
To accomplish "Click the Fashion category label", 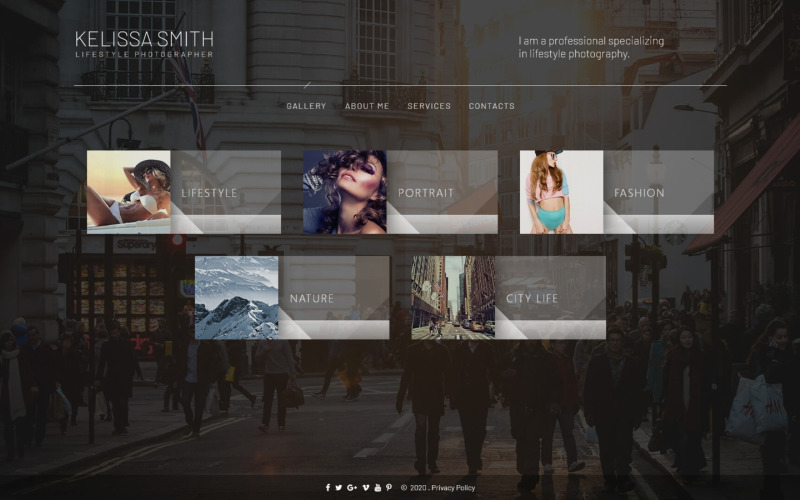I will tap(639, 193).
